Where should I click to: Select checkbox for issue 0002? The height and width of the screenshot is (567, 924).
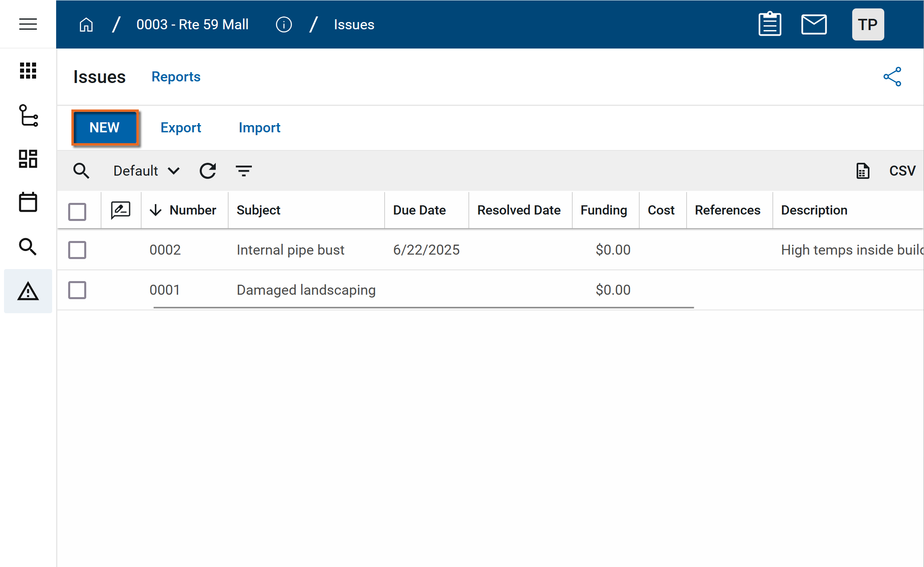pos(77,250)
